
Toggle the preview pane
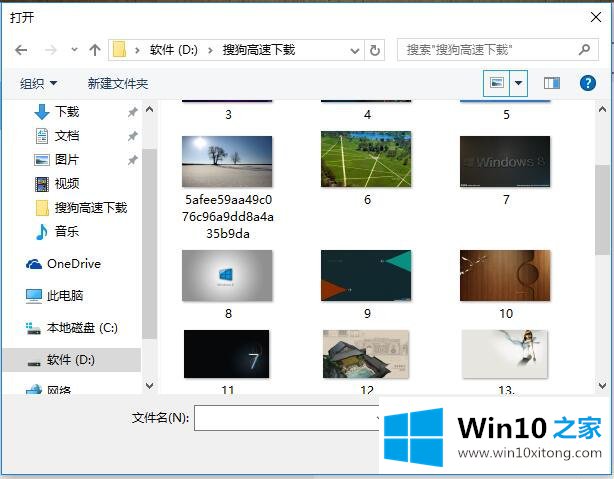click(552, 83)
